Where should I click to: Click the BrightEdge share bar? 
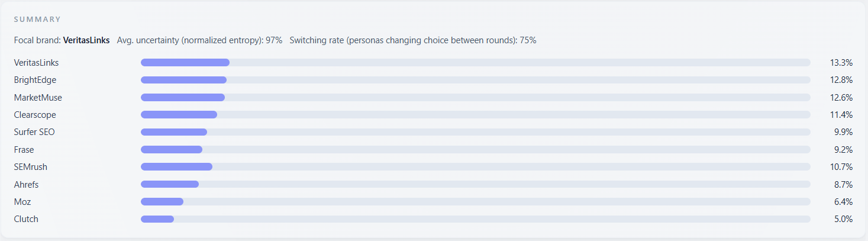475,80
